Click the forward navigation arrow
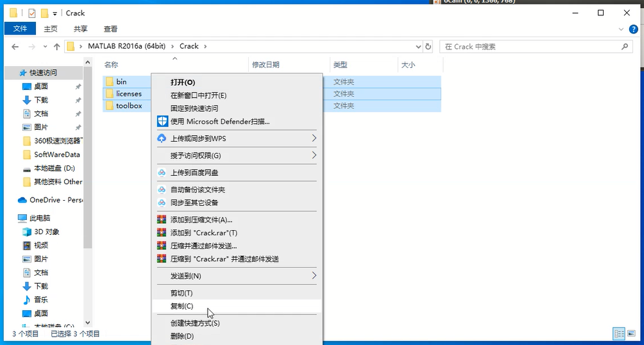This screenshot has width=644, height=345. (31, 46)
